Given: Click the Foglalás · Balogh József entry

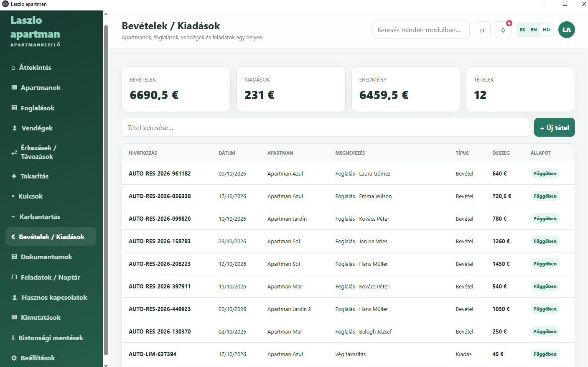Looking at the screenshot, I should 364,331.
